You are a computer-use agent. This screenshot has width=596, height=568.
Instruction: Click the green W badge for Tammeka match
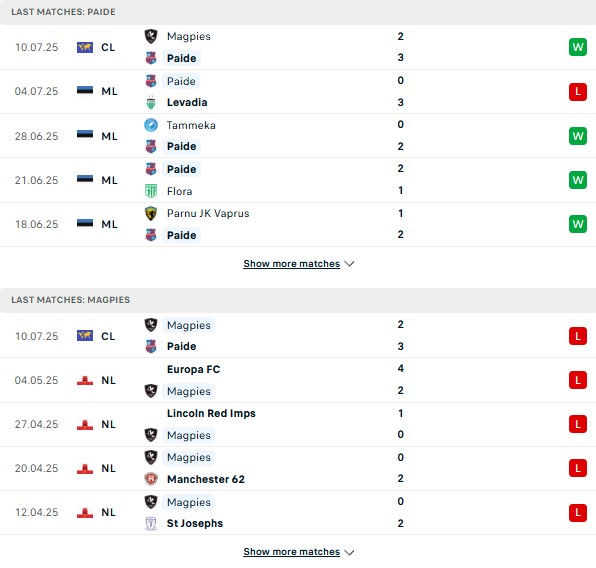tap(578, 136)
